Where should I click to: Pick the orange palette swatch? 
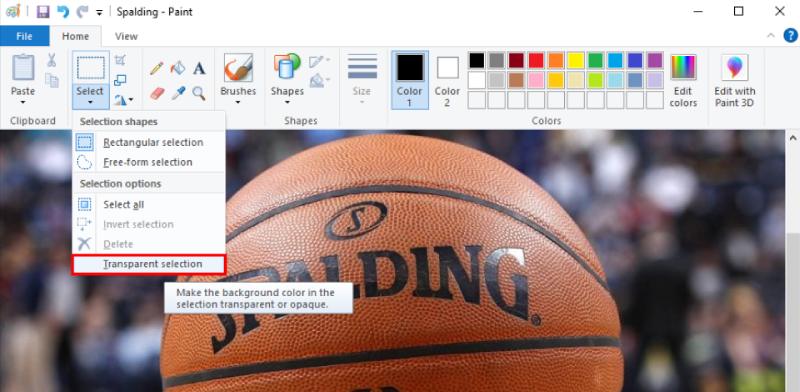pyautogui.click(x=556, y=60)
